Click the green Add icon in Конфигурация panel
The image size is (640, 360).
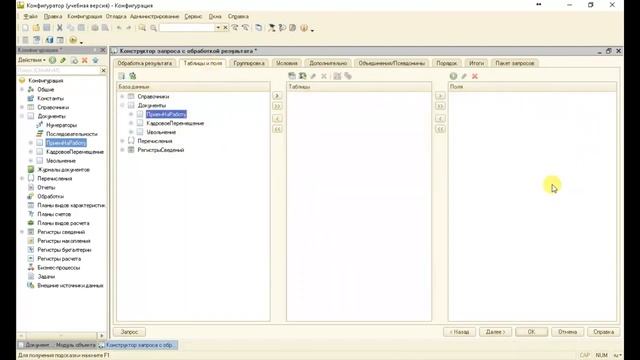(53, 60)
